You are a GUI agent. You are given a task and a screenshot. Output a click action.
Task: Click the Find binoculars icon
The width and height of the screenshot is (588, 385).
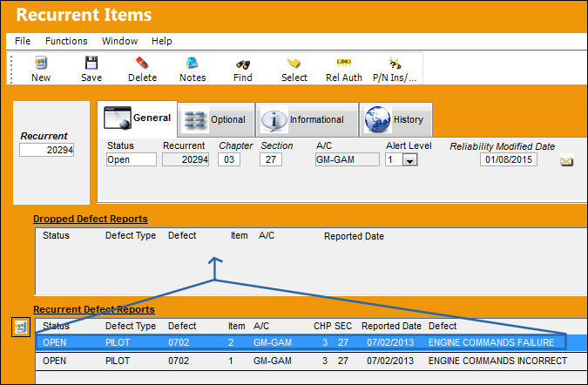[x=243, y=64]
